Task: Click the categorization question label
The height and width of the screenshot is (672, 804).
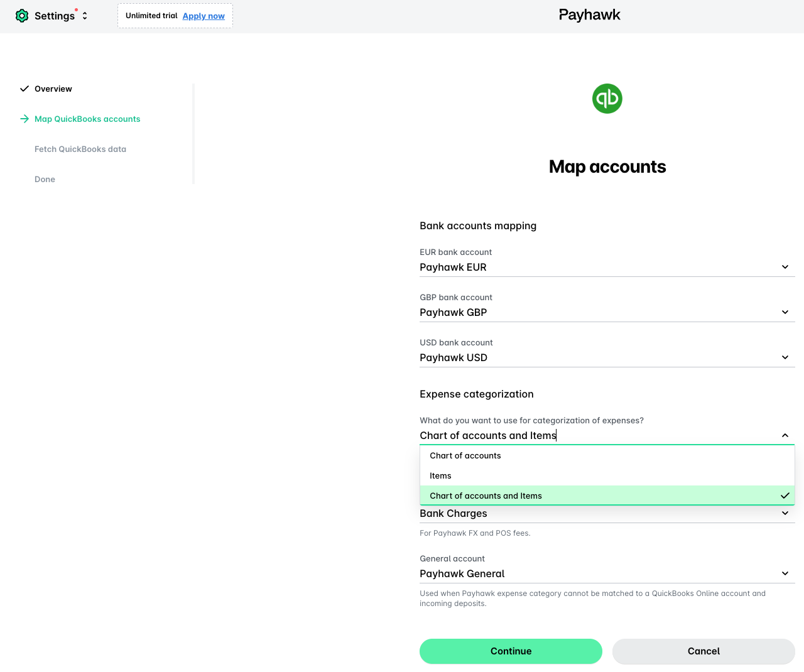Action: (531, 420)
